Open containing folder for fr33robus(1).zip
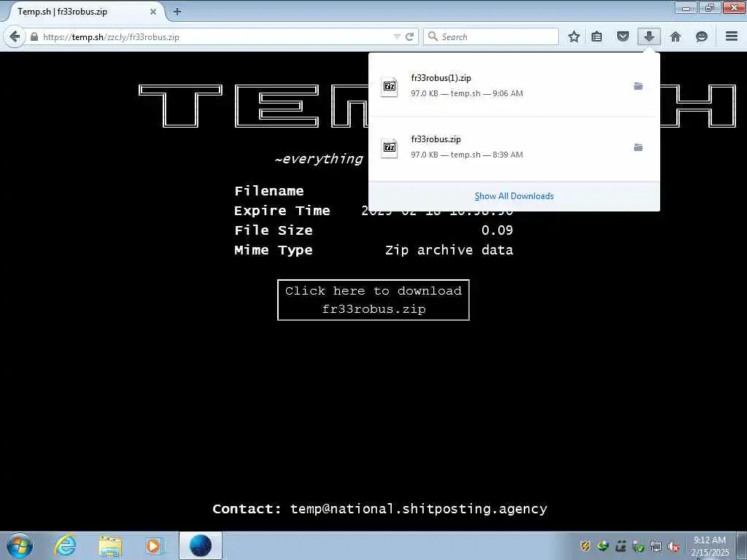The image size is (747, 560). tap(638, 86)
